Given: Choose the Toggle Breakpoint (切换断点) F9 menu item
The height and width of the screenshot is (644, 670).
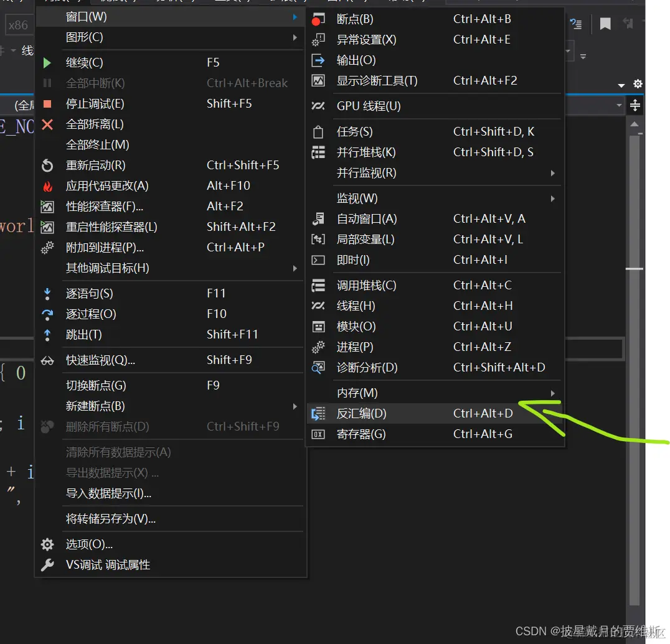Looking at the screenshot, I should click(x=170, y=386).
